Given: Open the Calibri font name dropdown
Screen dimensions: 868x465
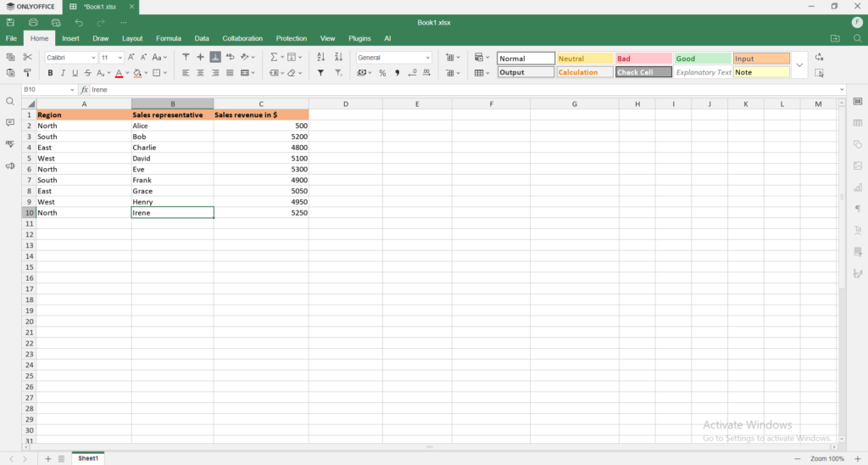Looking at the screenshot, I should click(93, 58).
